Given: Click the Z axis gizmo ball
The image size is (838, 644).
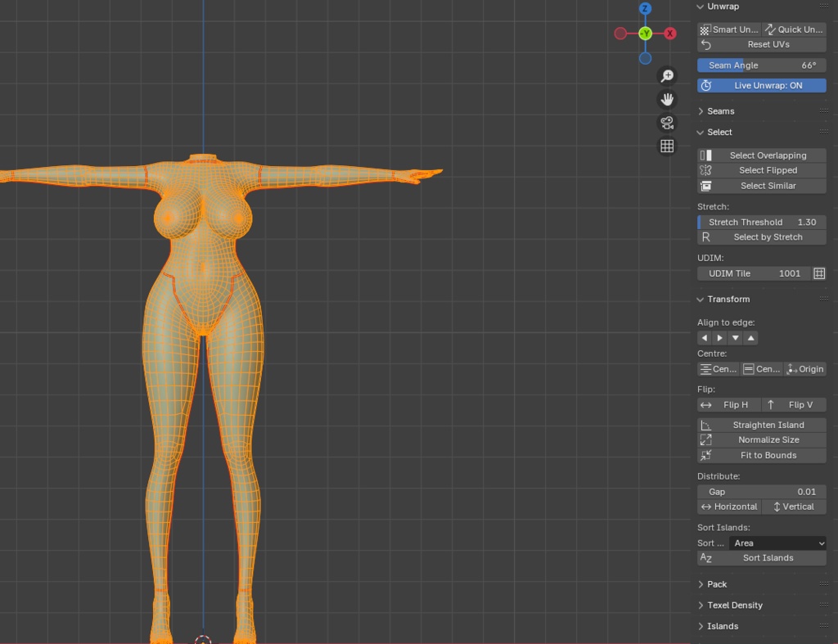Looking at the screenshot, I should [645, 8].
